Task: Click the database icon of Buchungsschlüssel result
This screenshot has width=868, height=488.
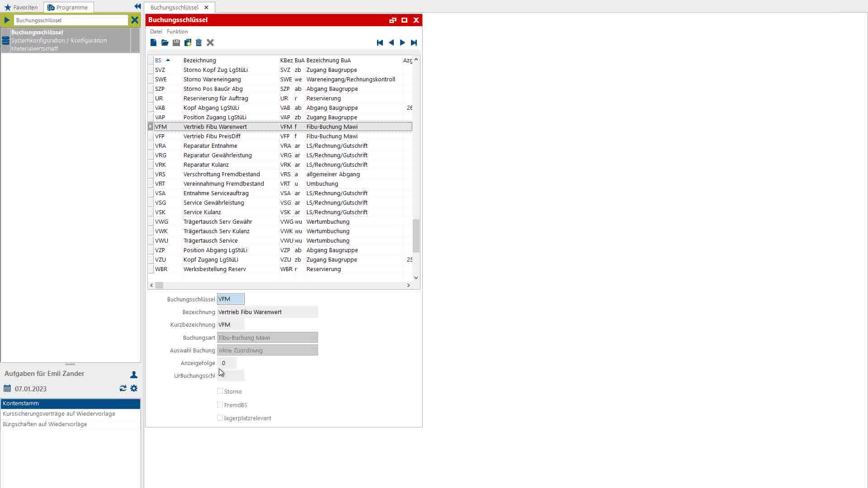Action: pyautogui.click(x=6, y=41)
